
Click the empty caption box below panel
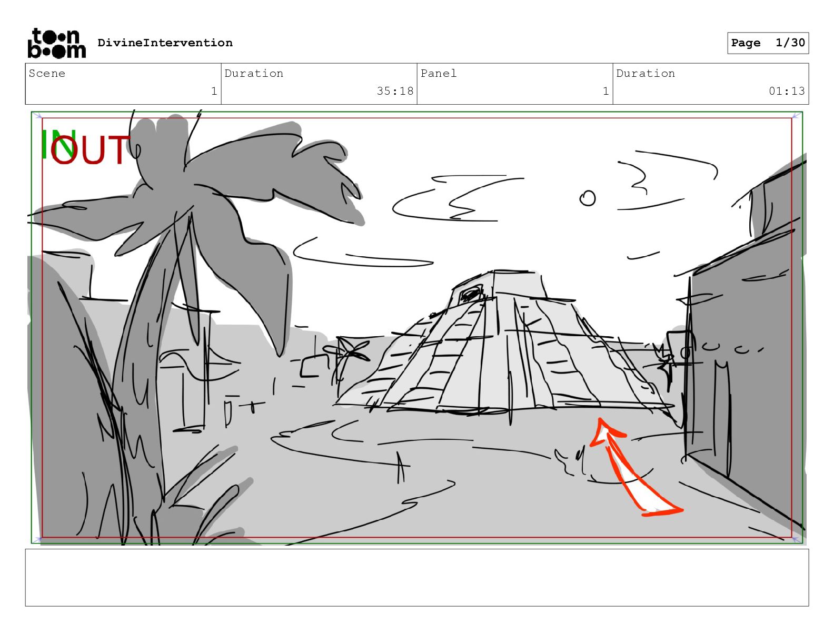(417, 578)
